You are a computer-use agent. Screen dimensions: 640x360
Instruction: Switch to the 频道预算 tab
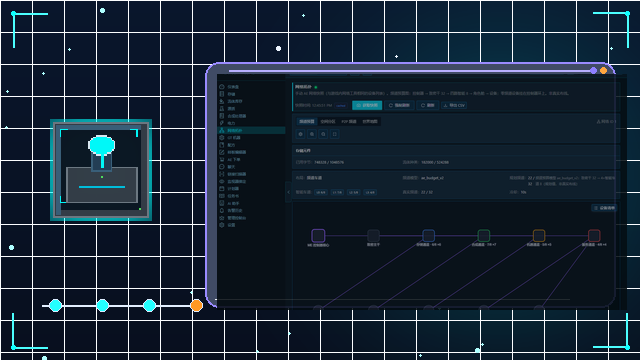[307, 122]
